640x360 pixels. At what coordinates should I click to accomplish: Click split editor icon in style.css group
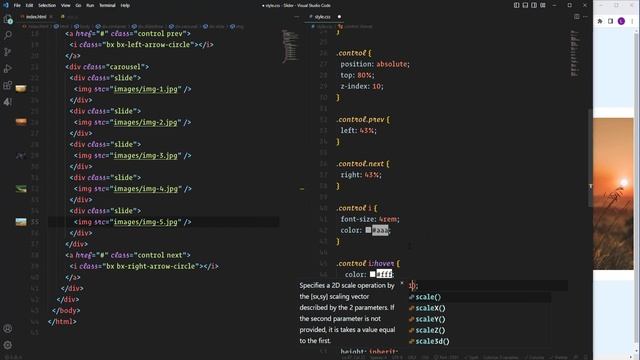click(x=577, y=17)
